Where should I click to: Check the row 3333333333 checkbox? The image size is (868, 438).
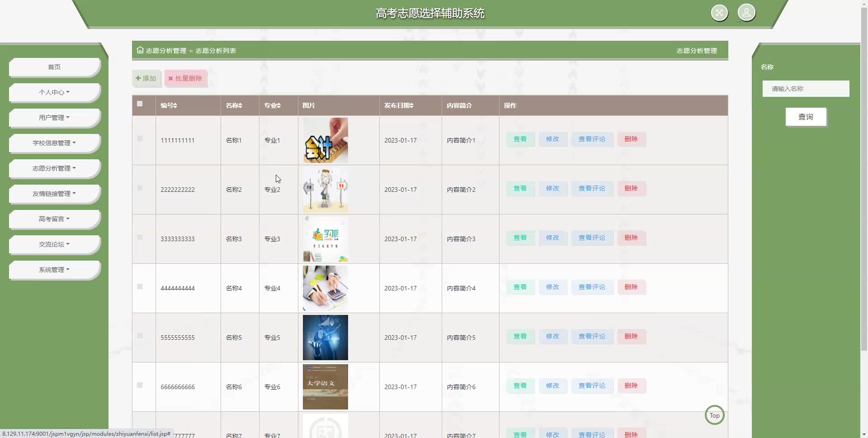click(140, 237)
